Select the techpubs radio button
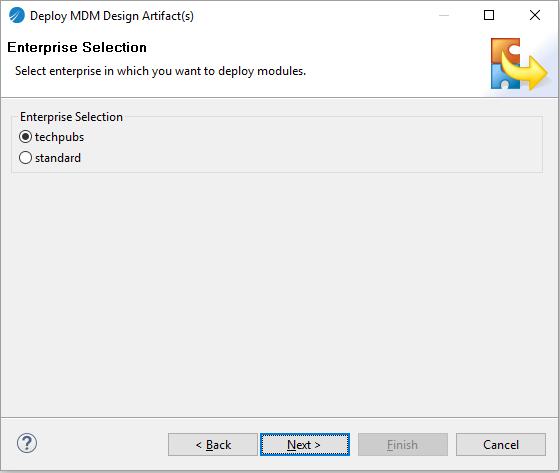 25,137
